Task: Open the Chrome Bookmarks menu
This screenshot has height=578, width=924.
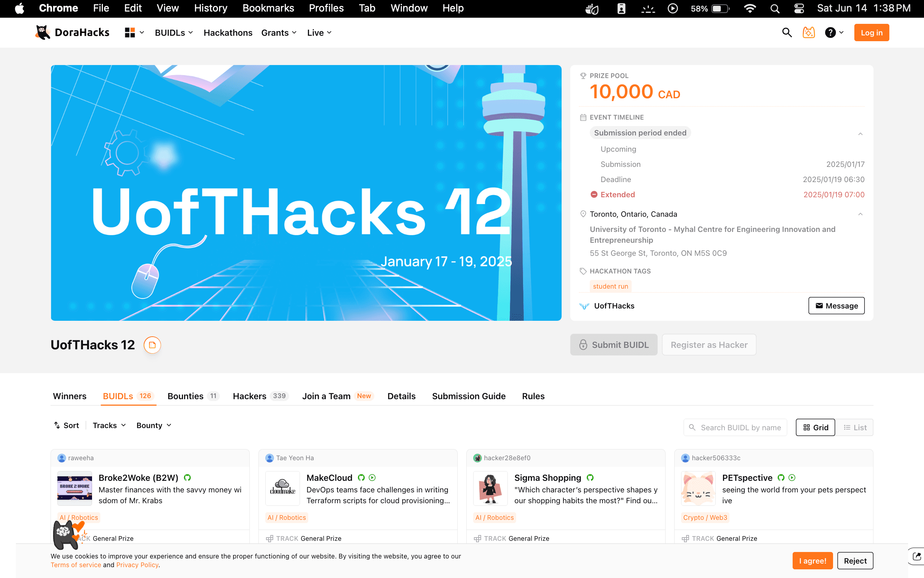Action: pos(268,8)
